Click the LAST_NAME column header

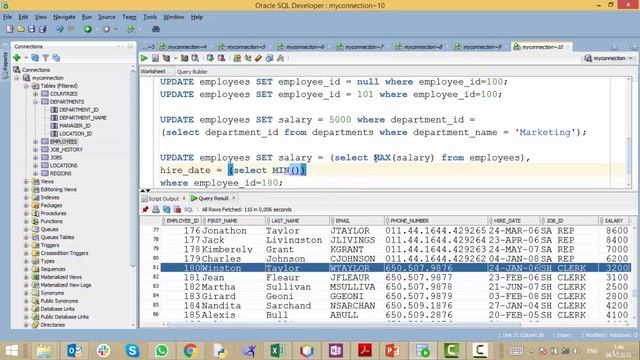point(297,221)
